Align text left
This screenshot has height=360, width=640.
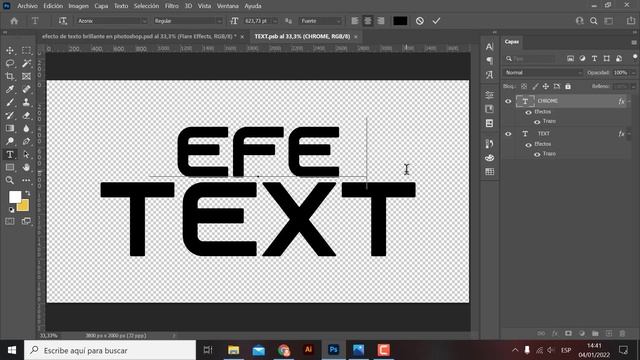coord(355,21)
